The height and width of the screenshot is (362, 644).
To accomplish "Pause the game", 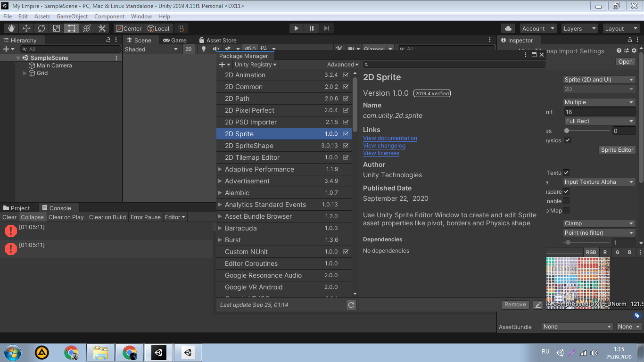I will (x=311, y=28).
